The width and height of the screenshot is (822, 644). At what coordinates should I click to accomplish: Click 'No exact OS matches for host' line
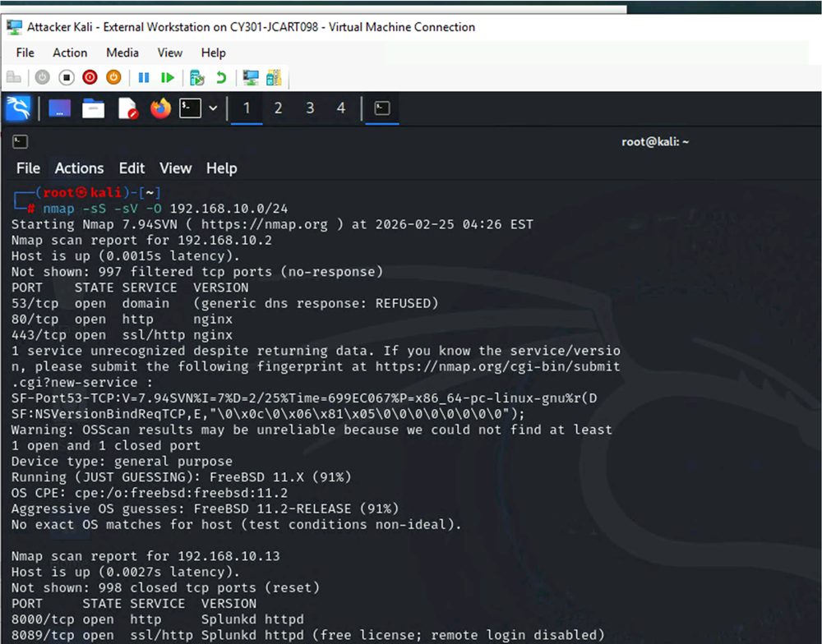pyautogui.click(x=237, y=525)
